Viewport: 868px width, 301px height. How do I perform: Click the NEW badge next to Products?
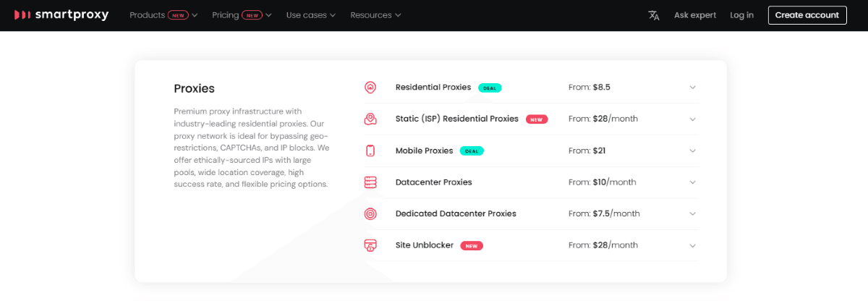coord(178,15)
